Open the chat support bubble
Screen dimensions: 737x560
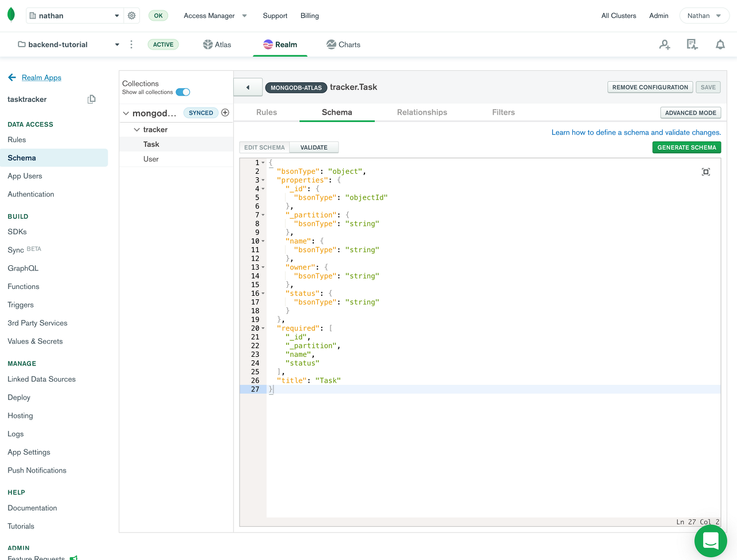[x=711, y=541]
